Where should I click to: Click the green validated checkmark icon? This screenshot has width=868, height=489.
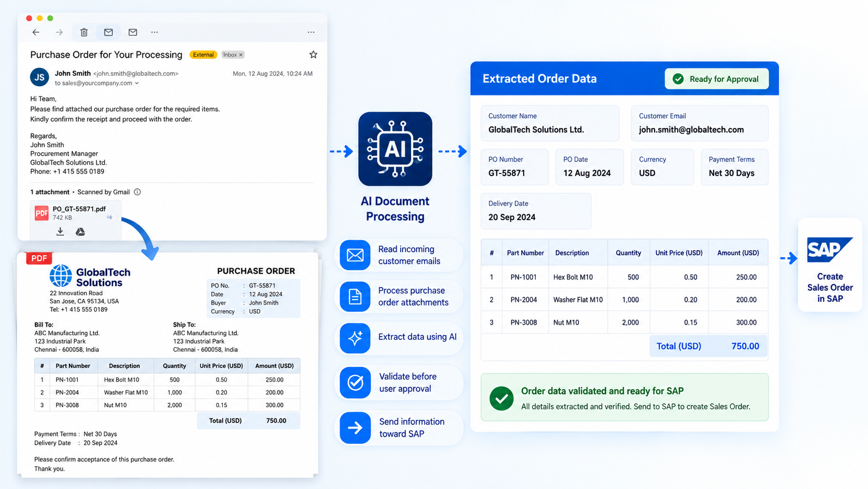click(501, 399)
